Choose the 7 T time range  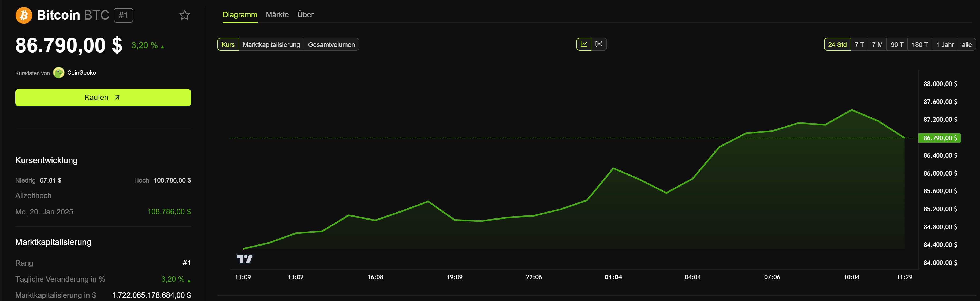pyautogui.click(x=859, y=44)
